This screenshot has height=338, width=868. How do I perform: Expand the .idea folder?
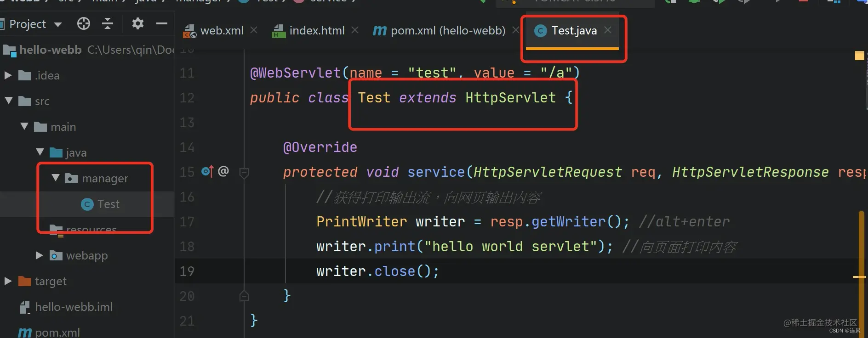point(8,75)
